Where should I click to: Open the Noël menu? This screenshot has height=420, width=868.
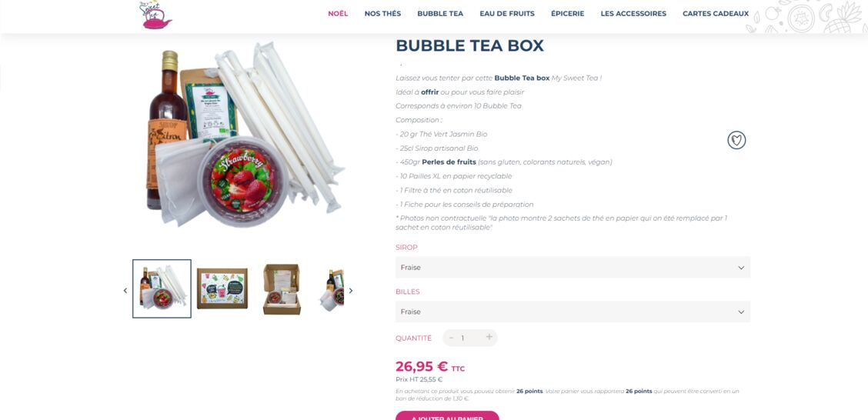[338, 14]
